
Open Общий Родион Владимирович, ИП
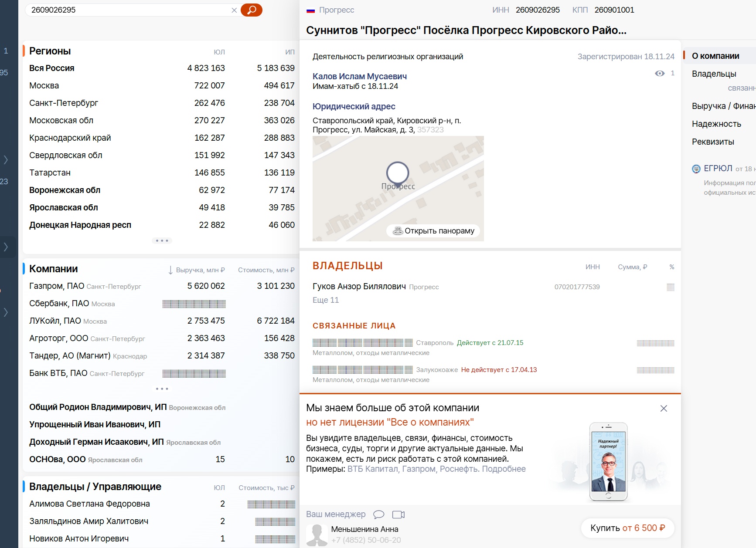[x=98, y=407]
